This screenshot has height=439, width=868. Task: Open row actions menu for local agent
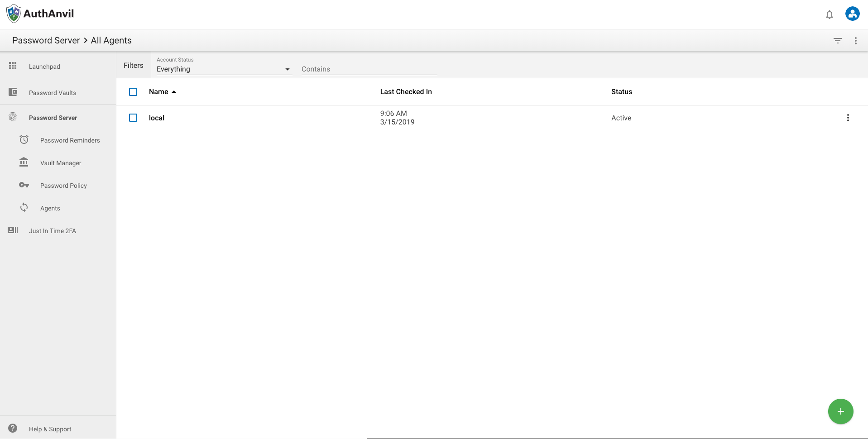(848, 118)
